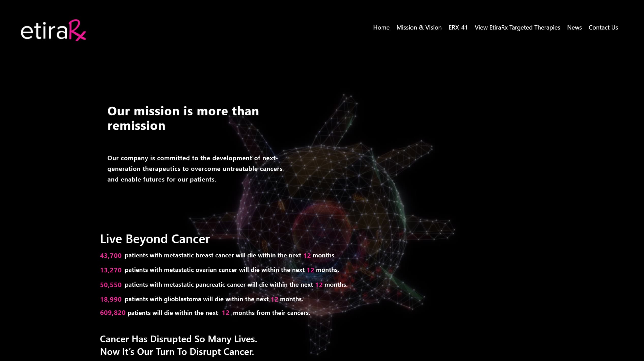Click the 'Live Beyond Cancer' heading
Image resolution: width=644 pixels, height=361 pixels.
point(155,239)
